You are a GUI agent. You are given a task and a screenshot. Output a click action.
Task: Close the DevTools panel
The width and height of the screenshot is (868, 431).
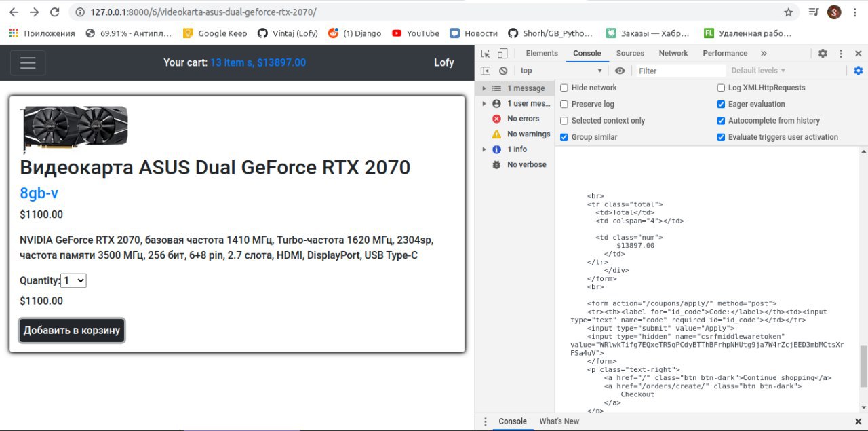pos(858,54)
